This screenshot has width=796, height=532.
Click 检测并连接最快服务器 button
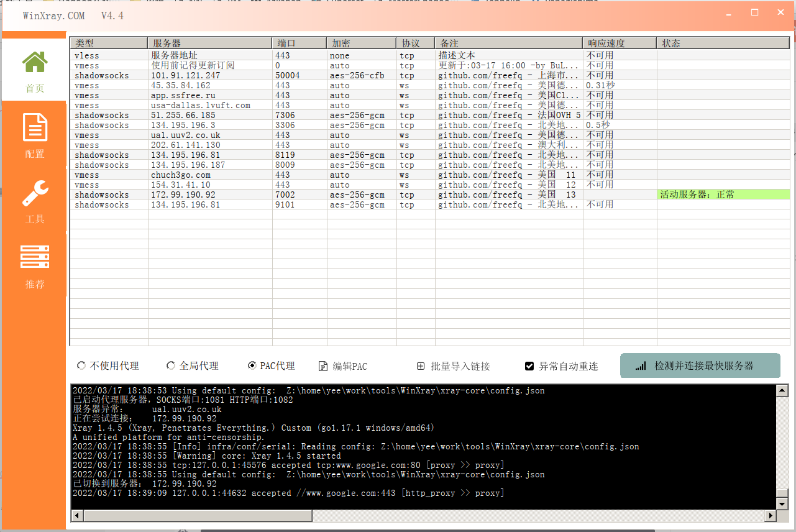click(x=700, y=365)
